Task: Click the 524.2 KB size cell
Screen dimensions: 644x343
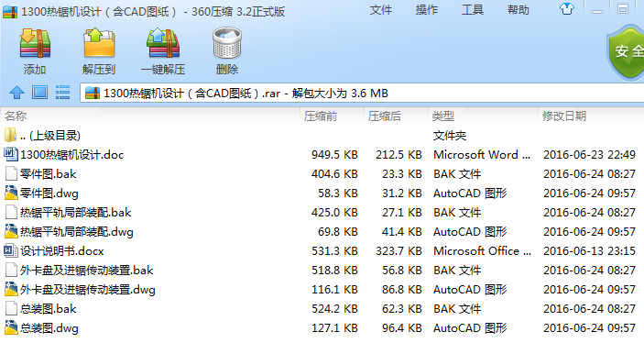Action: click(334, 309)
